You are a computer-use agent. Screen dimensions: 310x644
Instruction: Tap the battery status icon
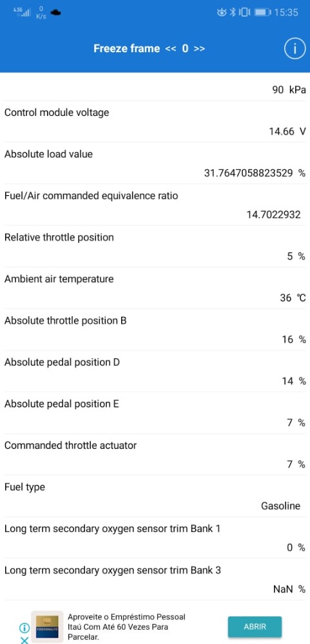262,12
